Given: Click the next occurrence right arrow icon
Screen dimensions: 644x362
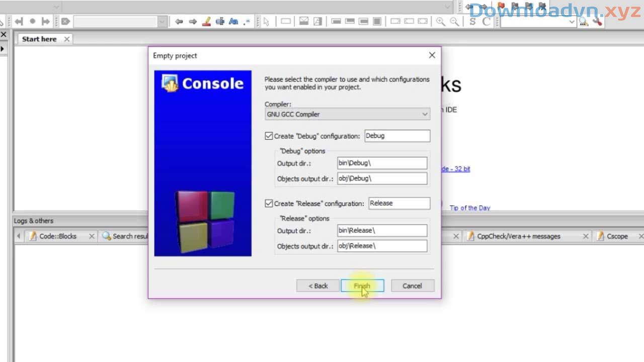Looking at the screenshot, I should click(x=193, y=22).
